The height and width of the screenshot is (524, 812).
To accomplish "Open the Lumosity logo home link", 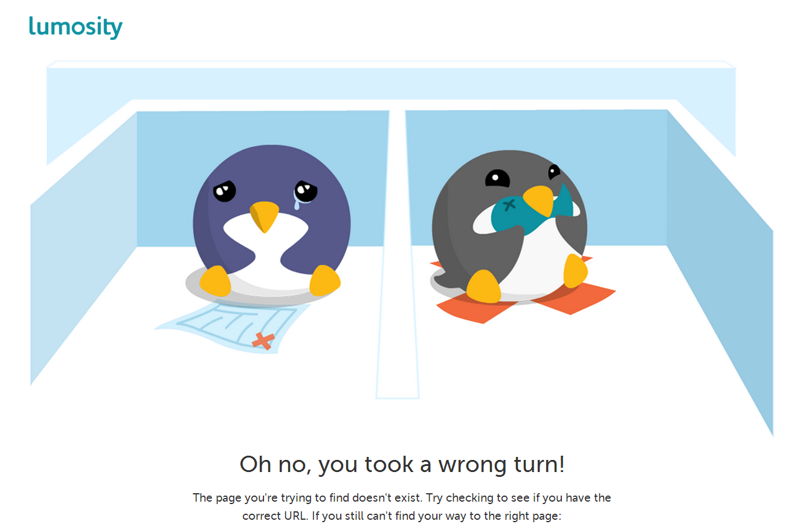I will tap(76, 27).
